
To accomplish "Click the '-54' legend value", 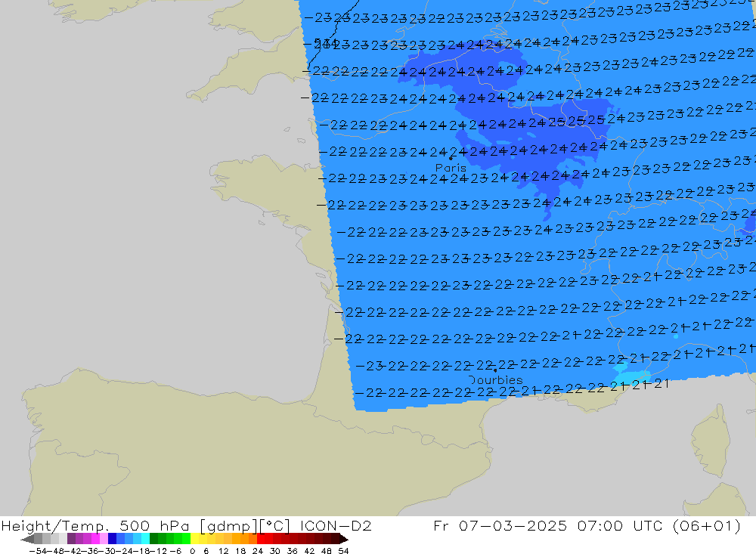I will point(36,551).
